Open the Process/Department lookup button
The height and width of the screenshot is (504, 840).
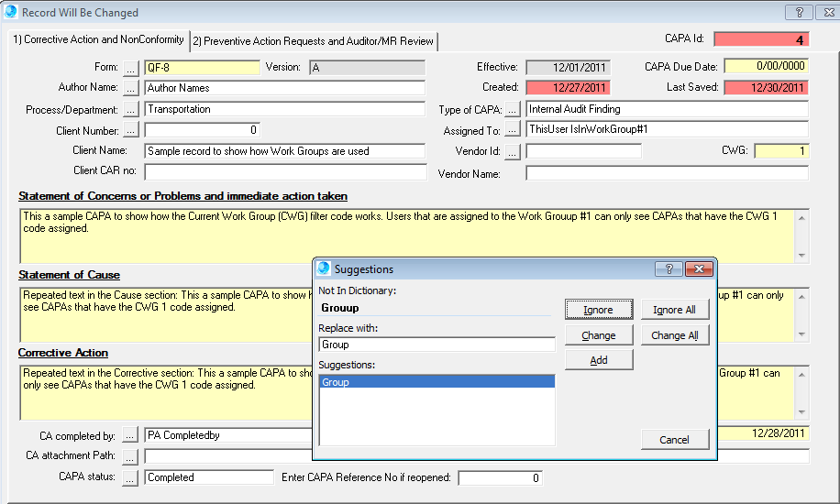tap(130, 110)
